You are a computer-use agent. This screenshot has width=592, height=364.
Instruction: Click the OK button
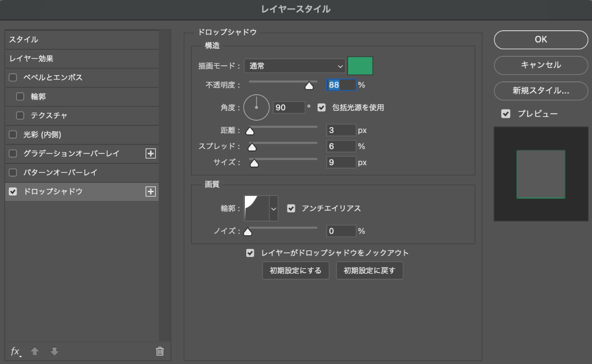pos(541,40)
